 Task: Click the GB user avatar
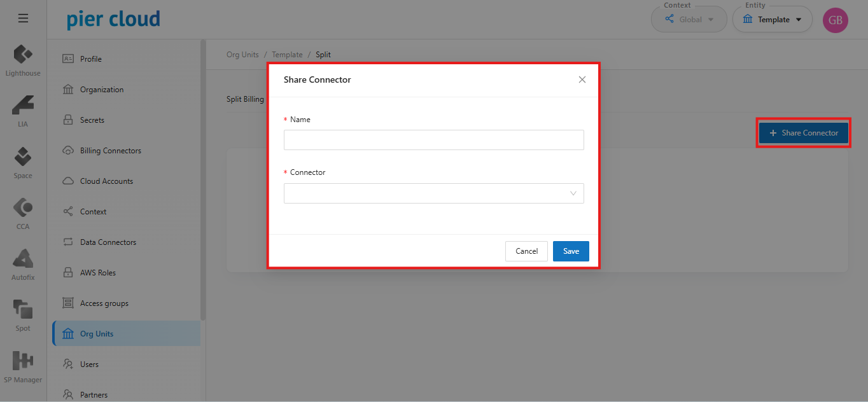(x=835, y=20)
